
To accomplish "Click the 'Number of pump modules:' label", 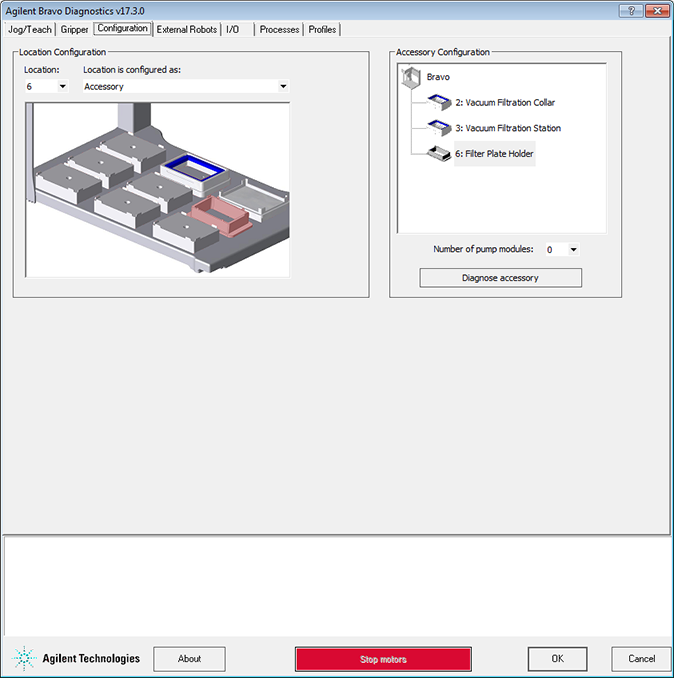I will click(483, 249).
